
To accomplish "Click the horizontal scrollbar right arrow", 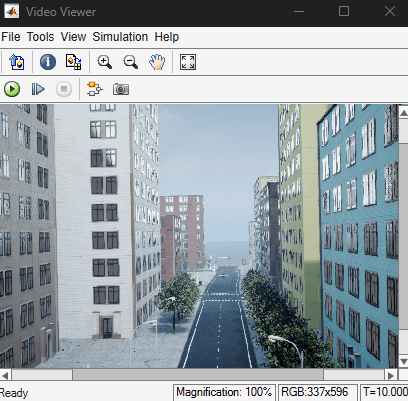I will 391,375.
